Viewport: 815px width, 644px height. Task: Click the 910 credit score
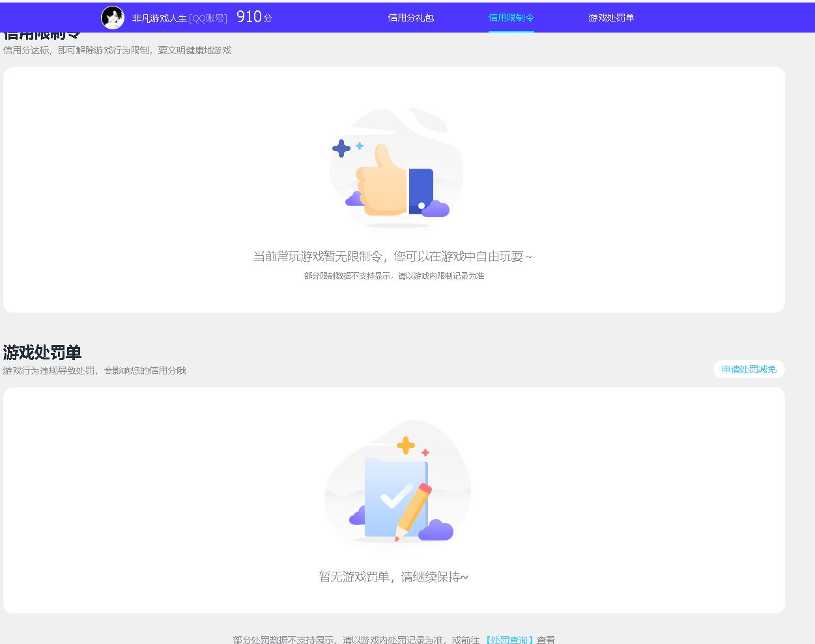250,18
